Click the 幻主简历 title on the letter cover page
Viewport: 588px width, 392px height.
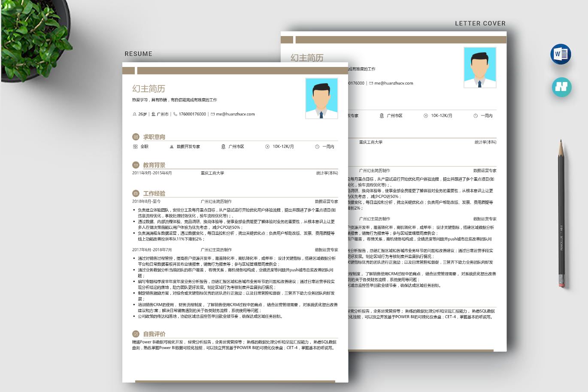point(307,58)
